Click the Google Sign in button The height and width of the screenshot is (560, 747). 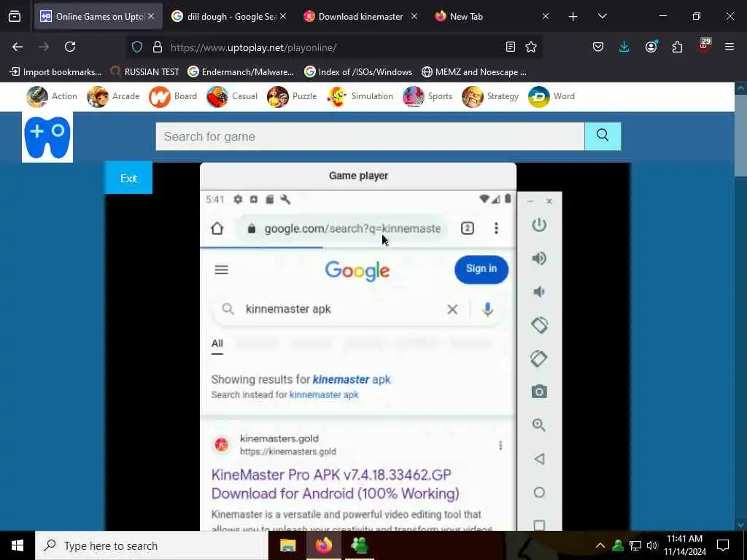click(x=481, y=269)
